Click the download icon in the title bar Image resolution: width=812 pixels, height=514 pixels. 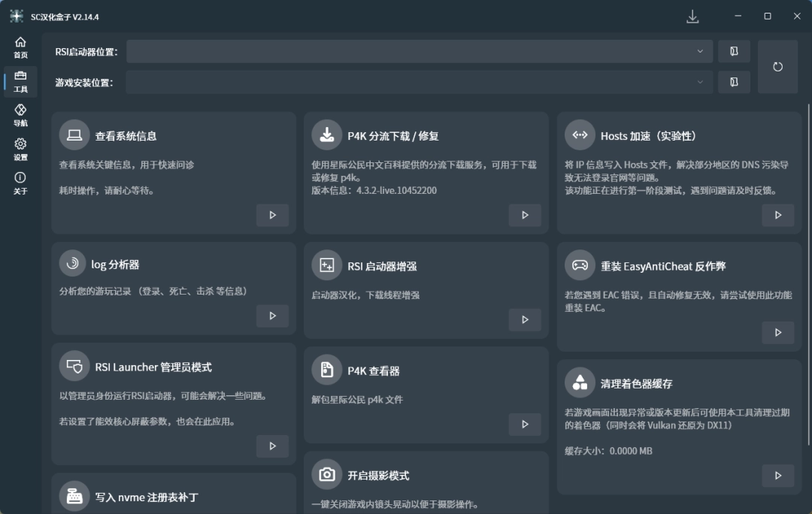[692, 16]
